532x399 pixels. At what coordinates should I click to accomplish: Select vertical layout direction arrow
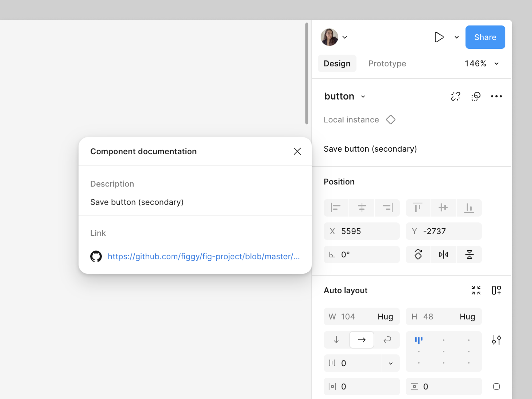click(x=336, y=340)
